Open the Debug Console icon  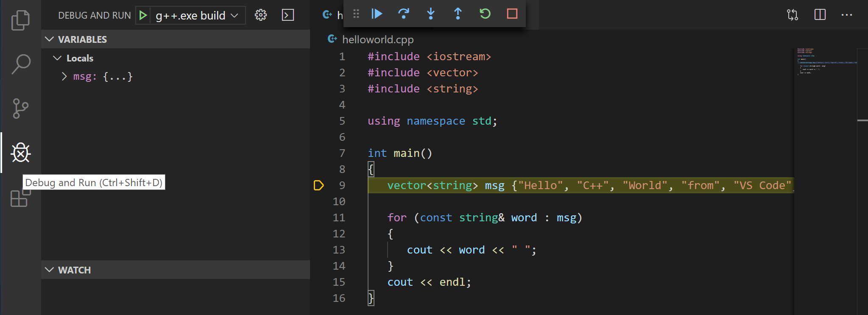(288, 15)
